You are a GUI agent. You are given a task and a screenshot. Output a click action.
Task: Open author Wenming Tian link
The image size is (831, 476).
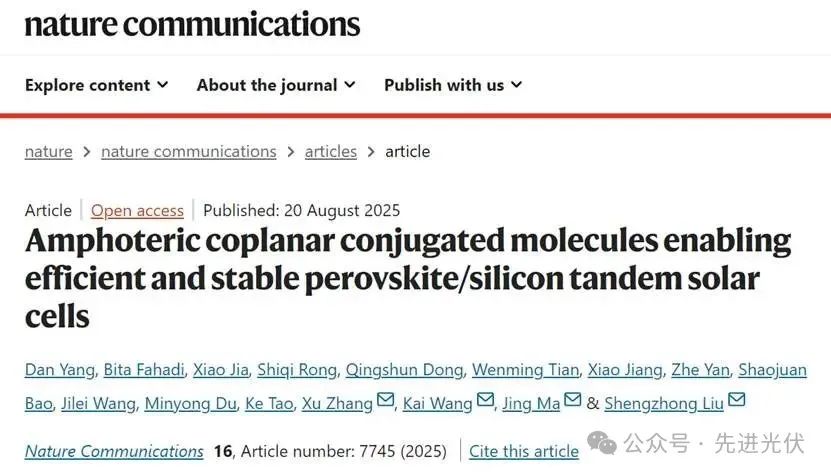tap(525, 370)
